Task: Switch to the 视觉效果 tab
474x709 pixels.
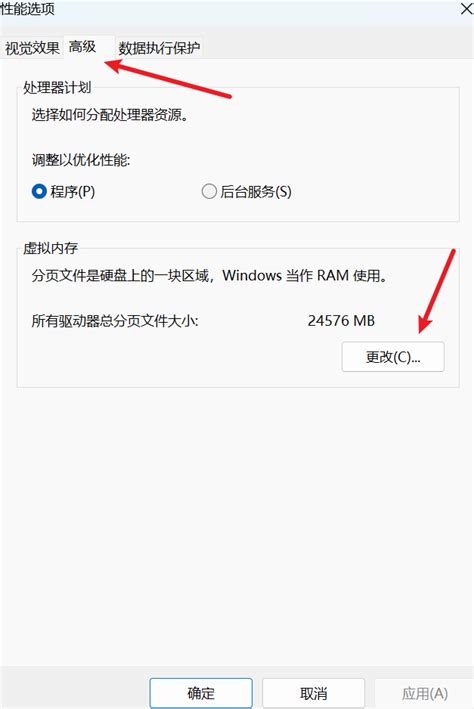Action: tap(32, 47)
